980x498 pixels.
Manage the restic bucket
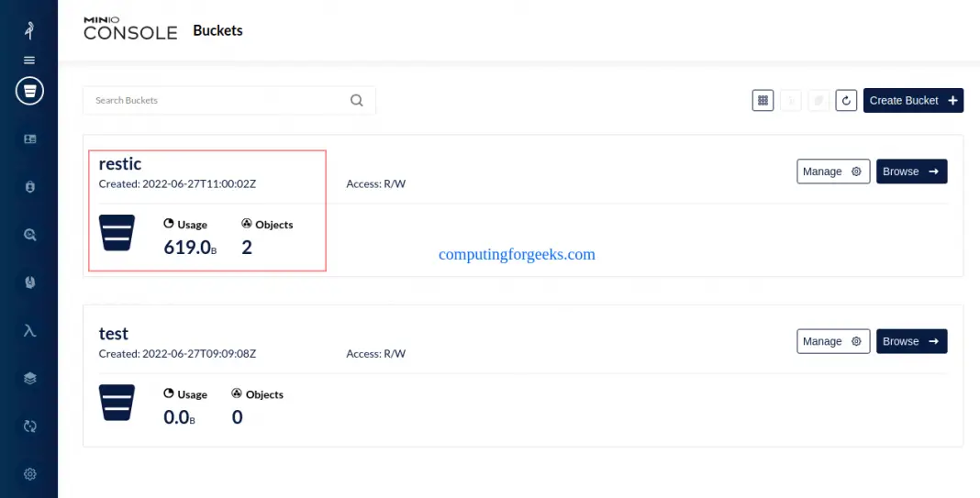tap(832, 172)
